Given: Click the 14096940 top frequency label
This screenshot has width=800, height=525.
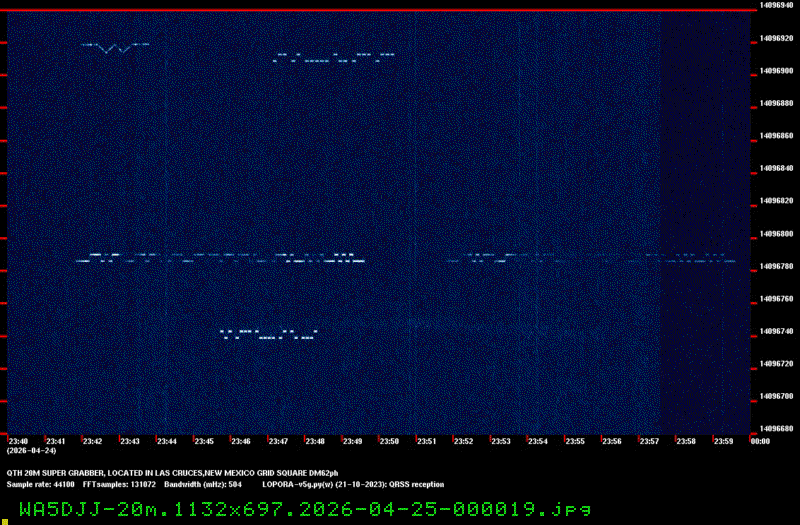Looking at the screenshot, I should 777,5.
